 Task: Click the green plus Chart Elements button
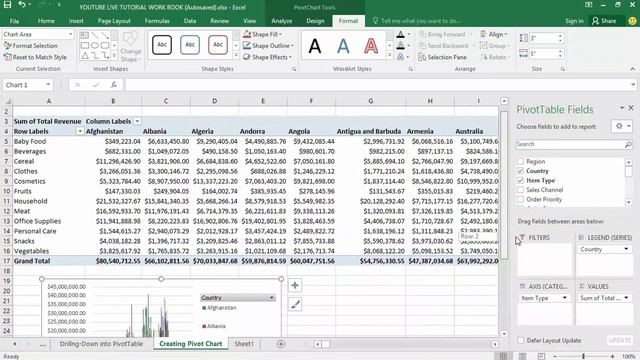point(295,285)
